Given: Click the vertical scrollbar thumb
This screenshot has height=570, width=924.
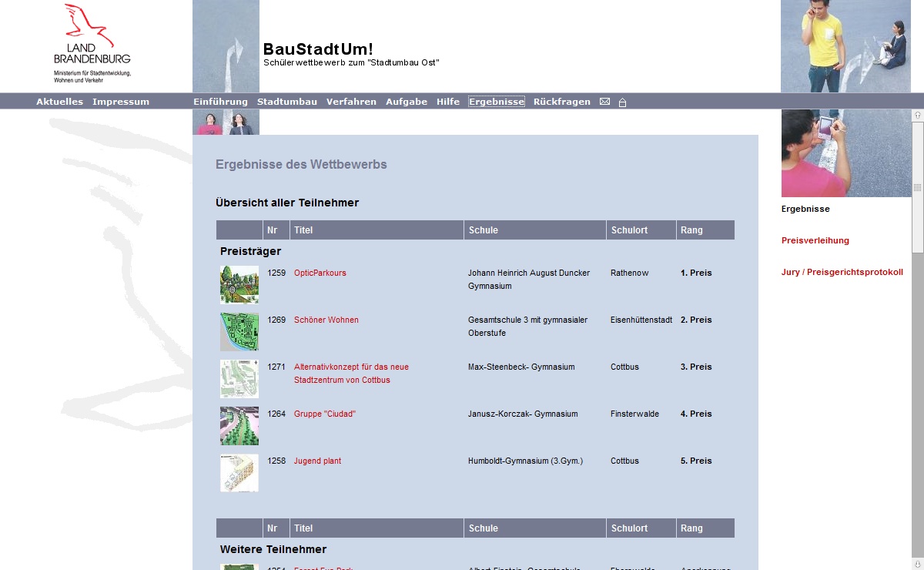Looking at the screenshot, I should (x=917, y=187).
